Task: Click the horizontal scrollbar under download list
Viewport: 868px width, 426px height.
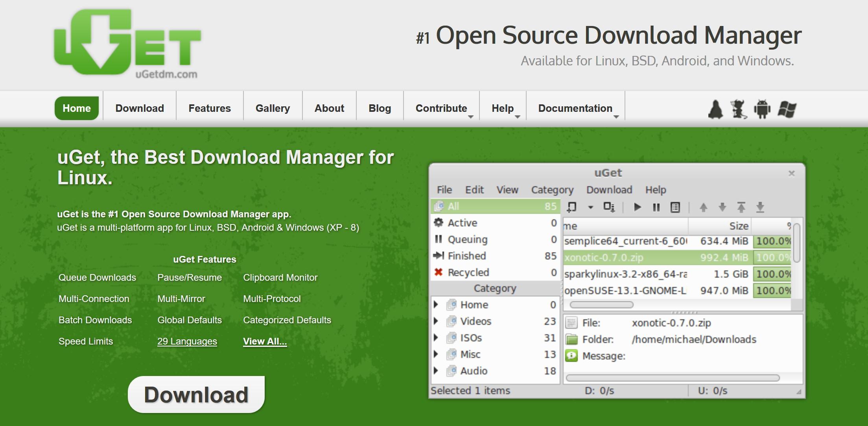Action: point(601,305)
